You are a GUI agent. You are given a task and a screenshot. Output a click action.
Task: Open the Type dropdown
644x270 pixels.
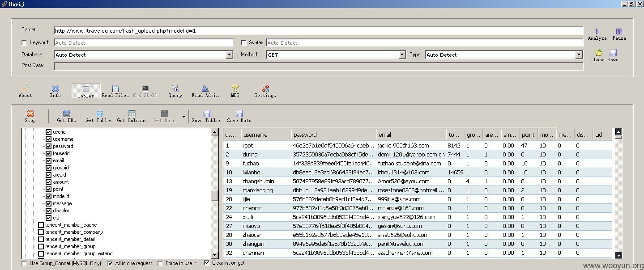(579, 55)
